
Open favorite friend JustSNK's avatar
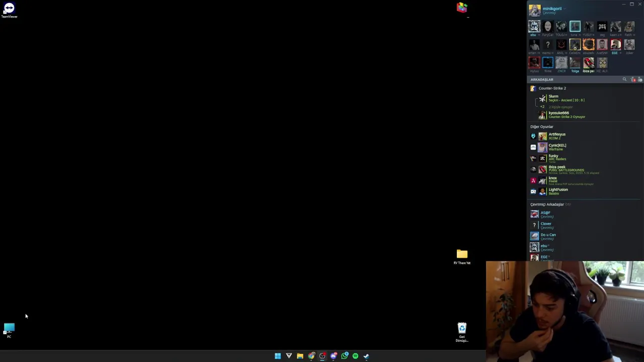coord(602,44)
